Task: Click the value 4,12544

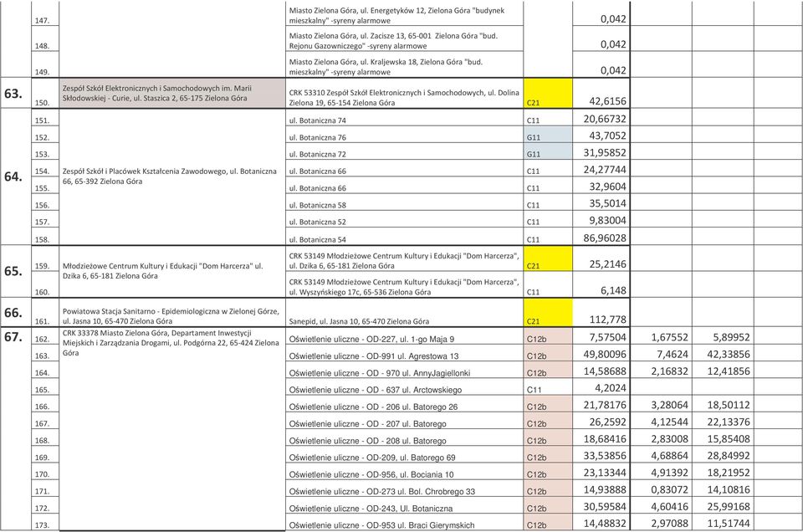Action: coord(669,422)
